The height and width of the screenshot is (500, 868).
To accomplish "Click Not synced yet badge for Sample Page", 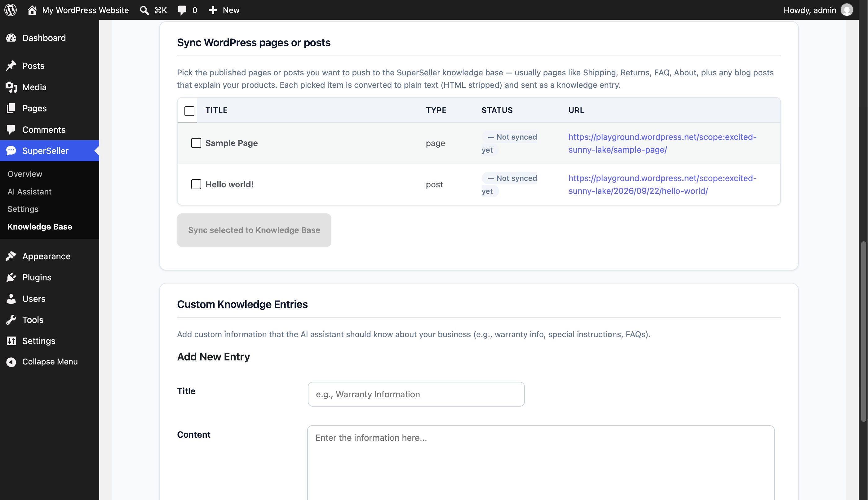I will coord(509,143).
